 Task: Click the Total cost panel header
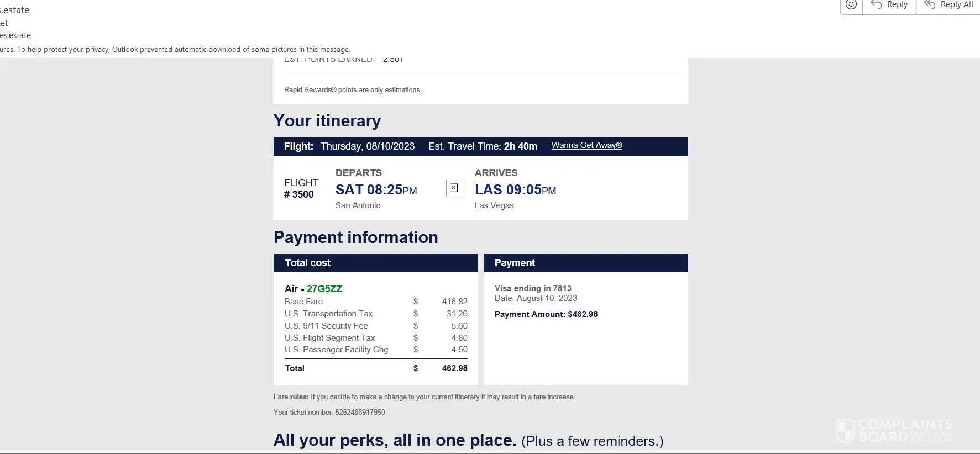click(376, 263)
